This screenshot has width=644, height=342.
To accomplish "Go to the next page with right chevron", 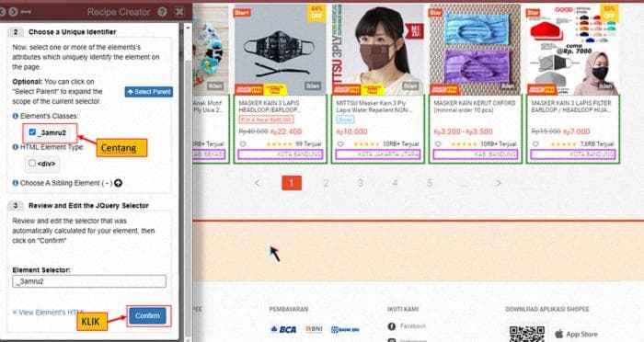I will pos(499,183).
